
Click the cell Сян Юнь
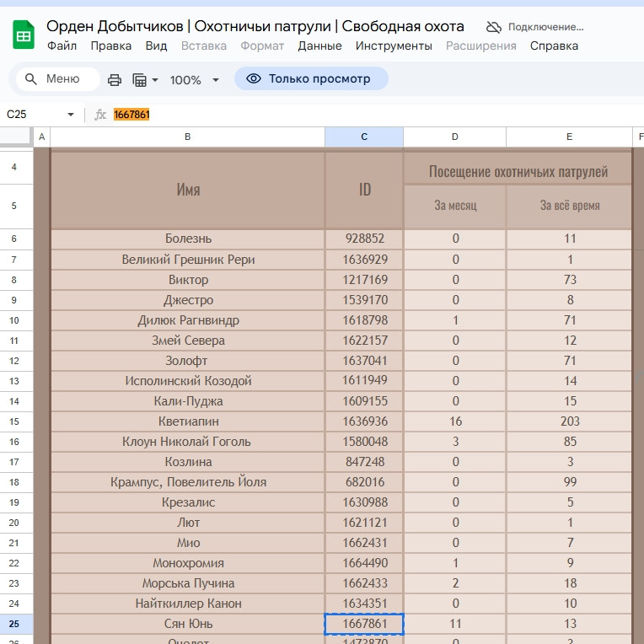(188, 624)
